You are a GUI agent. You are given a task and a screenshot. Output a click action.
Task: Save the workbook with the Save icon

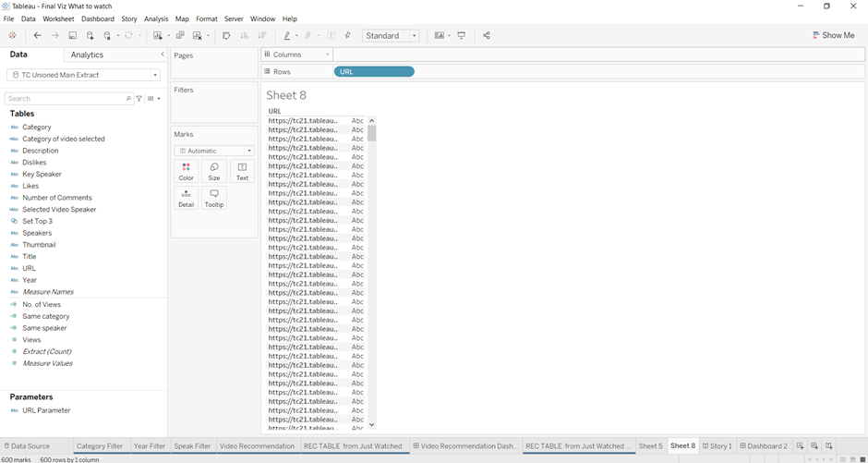pos(73,35)
